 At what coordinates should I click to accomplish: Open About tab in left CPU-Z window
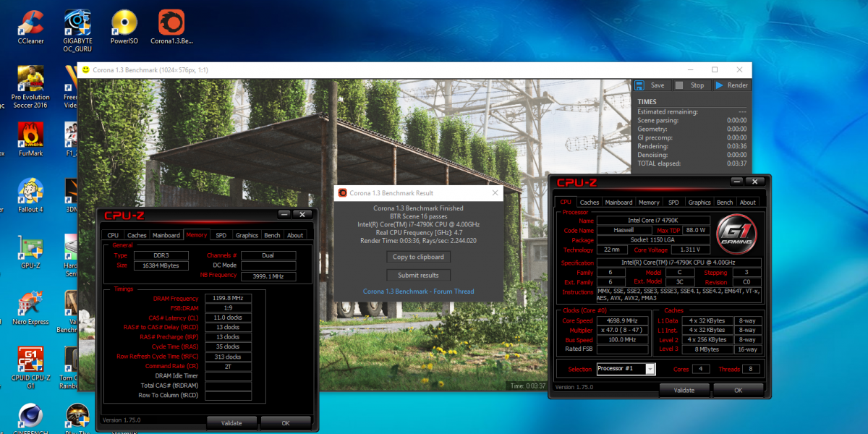(x=295, y=235)
